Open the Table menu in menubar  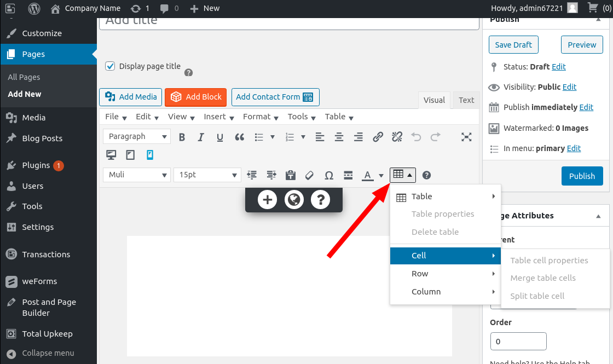[x=339, y=117]
